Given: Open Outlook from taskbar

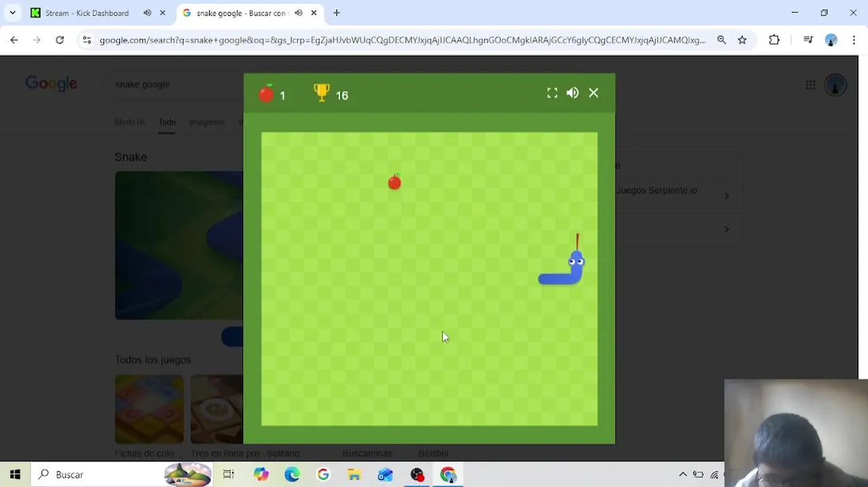Looking at the screenshot, I should coord(385,475).
